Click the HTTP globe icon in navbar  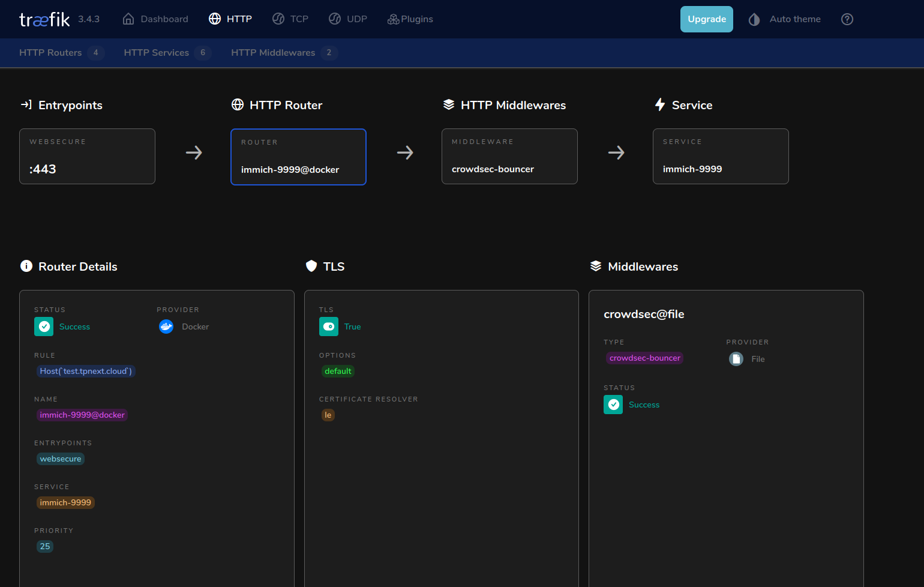215,19
